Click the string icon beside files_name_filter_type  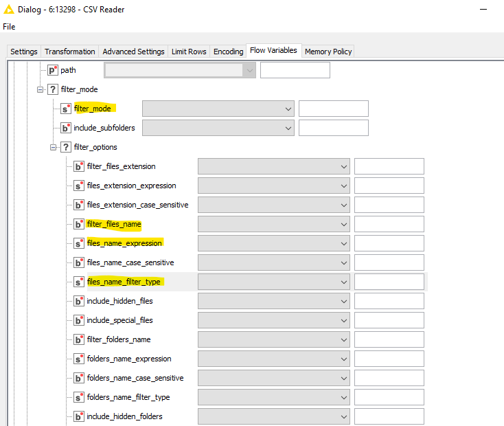79,282
